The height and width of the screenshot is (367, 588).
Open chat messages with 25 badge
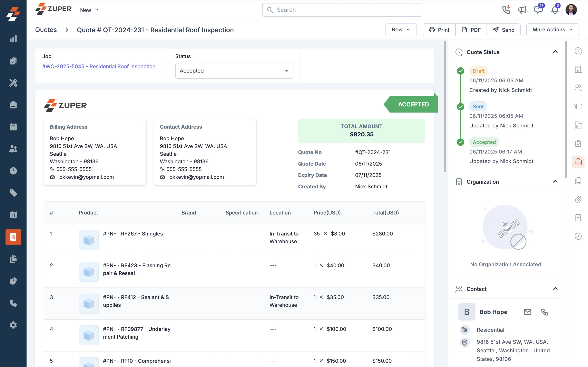538,10
